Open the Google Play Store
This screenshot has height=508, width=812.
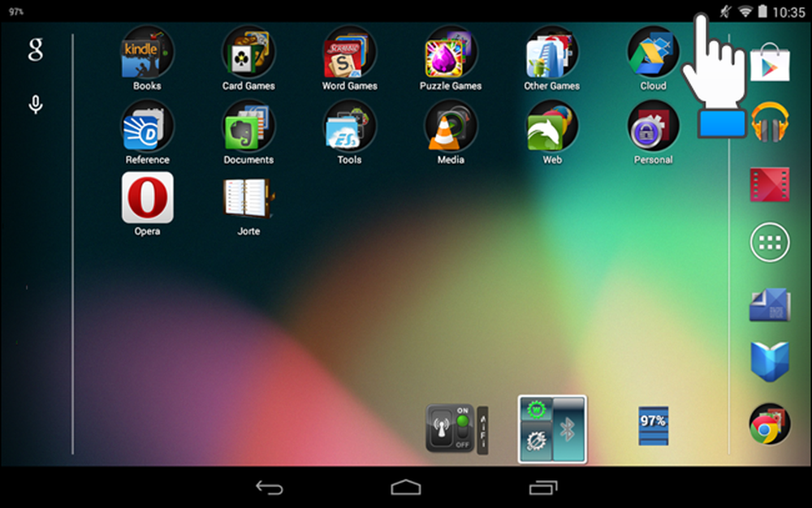[x=770, y=62]
